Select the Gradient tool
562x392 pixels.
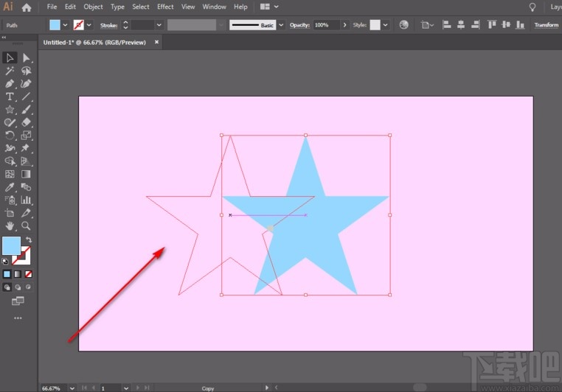click(26, 174)
